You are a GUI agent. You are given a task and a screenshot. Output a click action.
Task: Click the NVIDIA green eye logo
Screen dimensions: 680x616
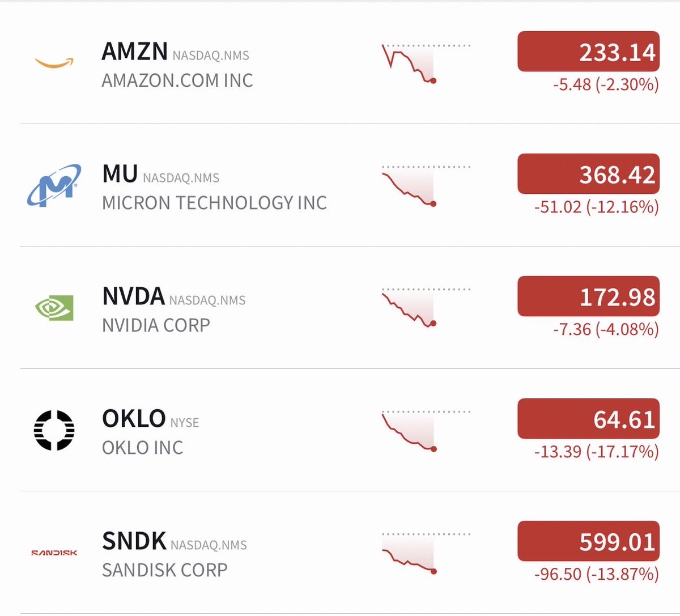pos(54,308)
